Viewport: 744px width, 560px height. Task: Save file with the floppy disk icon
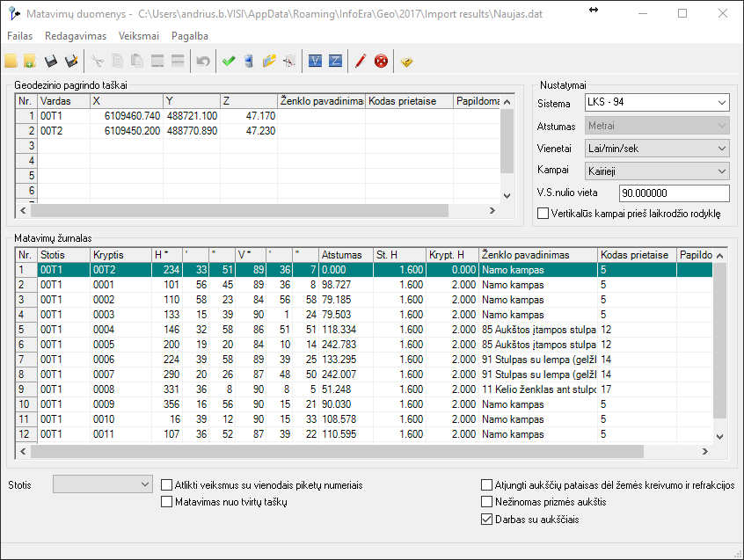[x=50, y=62]
